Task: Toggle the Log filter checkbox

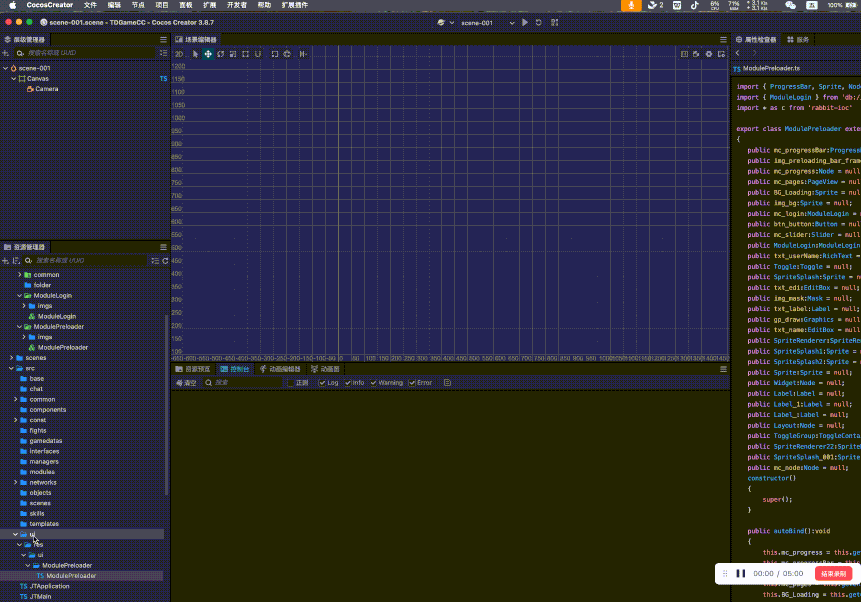Action: coord(322,383)
